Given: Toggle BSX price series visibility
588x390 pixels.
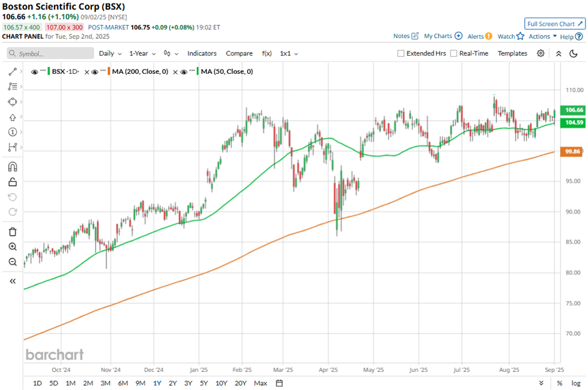Looking at the screenshot, I should click(x=34, y=72).
